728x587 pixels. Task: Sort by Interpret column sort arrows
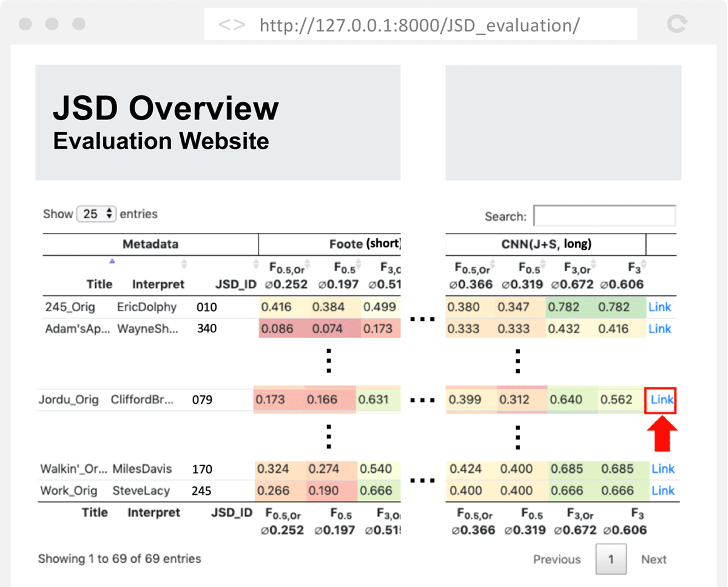(x=184, y=264)
